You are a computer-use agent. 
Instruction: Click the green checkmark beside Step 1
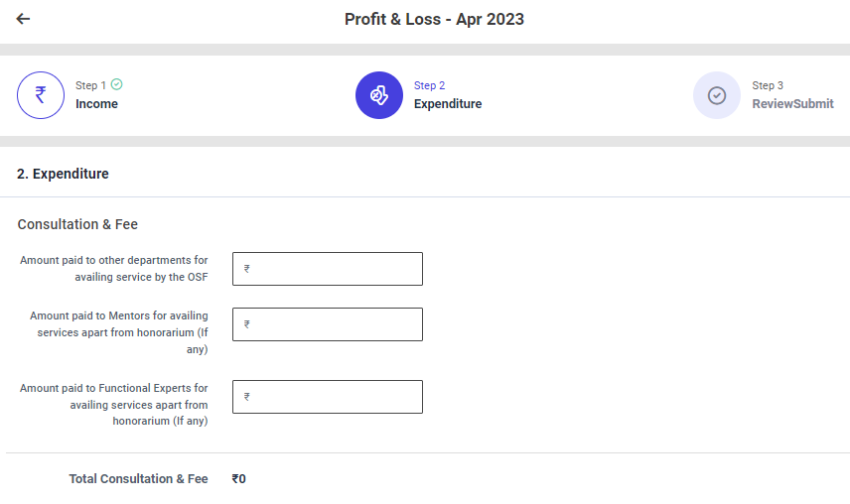tap(117, 85)
